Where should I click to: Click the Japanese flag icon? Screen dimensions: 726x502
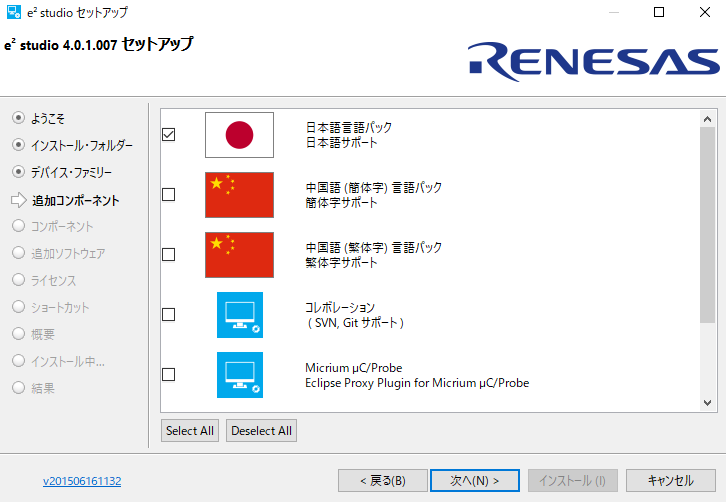[x=239, y=135]
